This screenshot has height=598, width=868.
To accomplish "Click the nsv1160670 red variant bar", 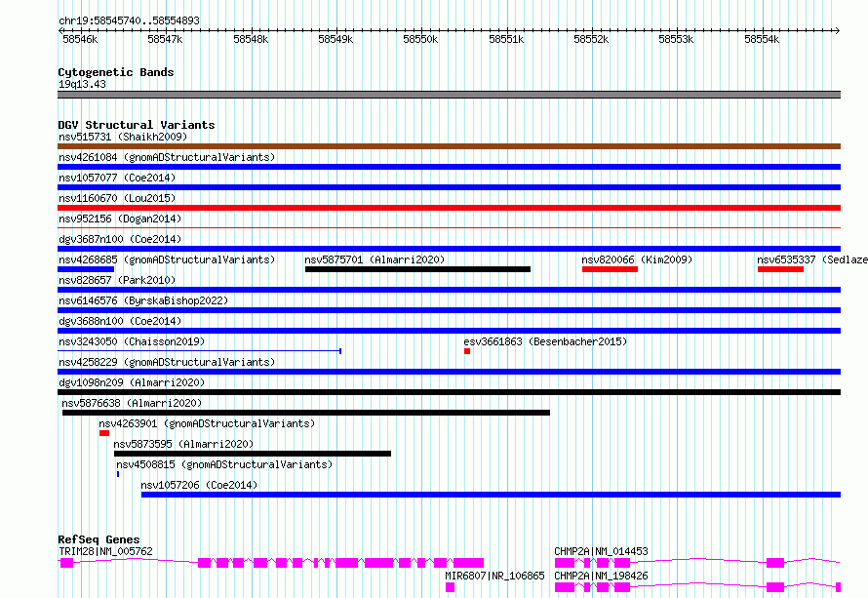I will click(449, 208).
